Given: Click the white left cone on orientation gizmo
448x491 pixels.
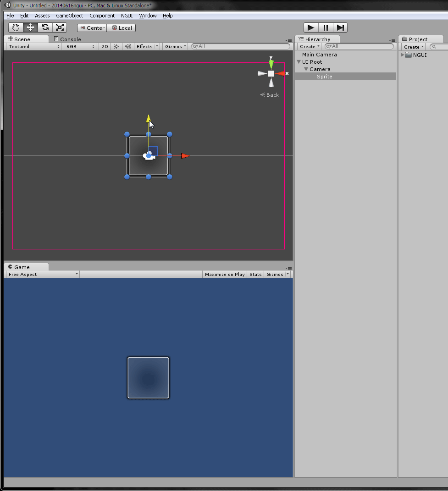Looking at the screenshot, I should point(262,74).
